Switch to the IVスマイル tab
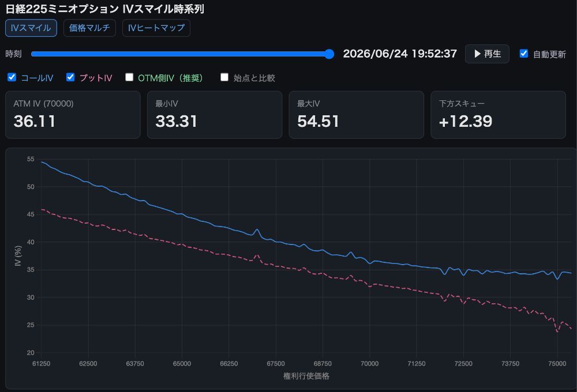Image resolution: width=577 pixels, height=392 pixels. pos(31,28)
